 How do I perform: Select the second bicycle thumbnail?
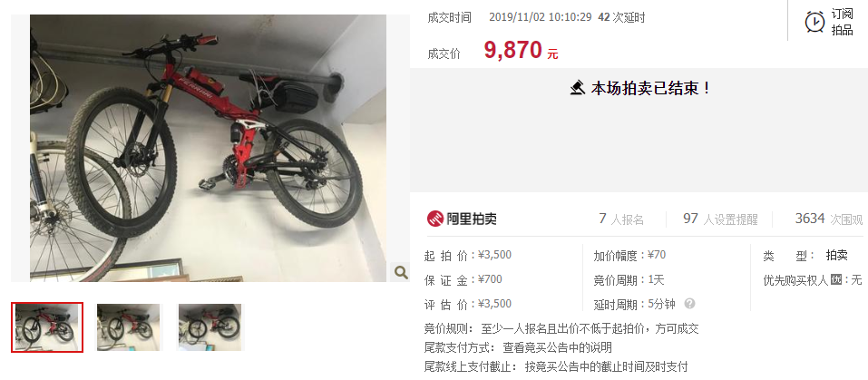pyautogui.click(x=129, y=327)
